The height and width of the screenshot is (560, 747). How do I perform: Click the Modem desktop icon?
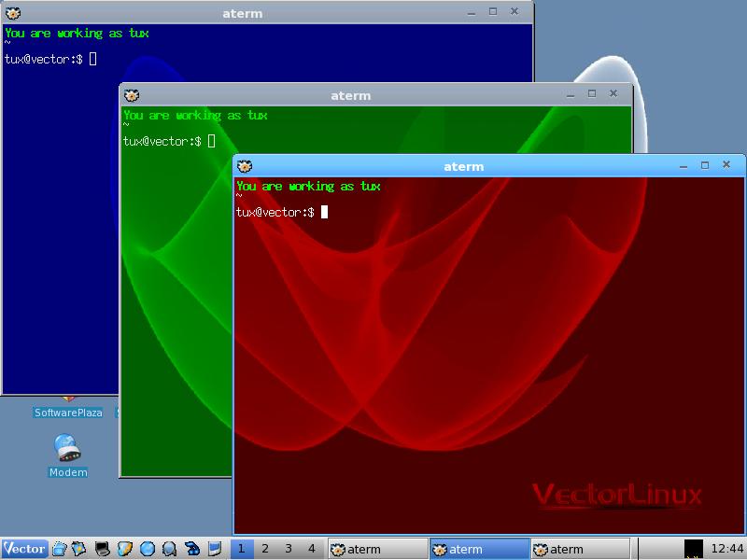(68, 451)
